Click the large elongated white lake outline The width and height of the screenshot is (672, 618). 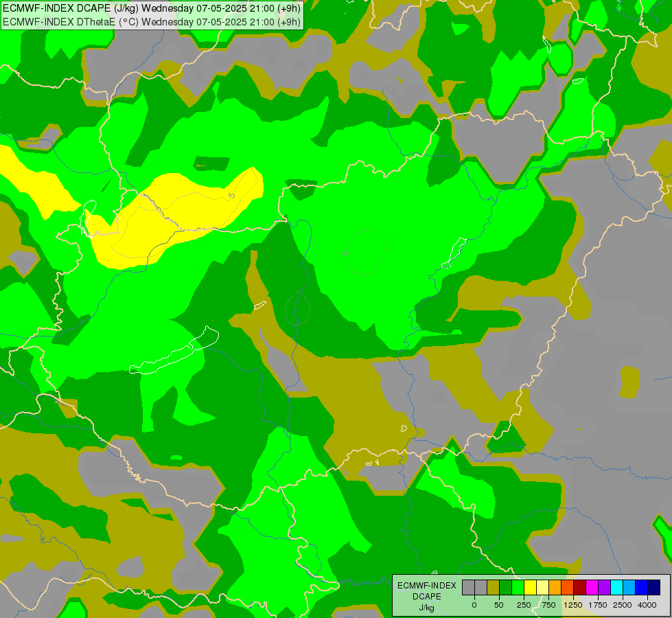(x=174, y=351)
